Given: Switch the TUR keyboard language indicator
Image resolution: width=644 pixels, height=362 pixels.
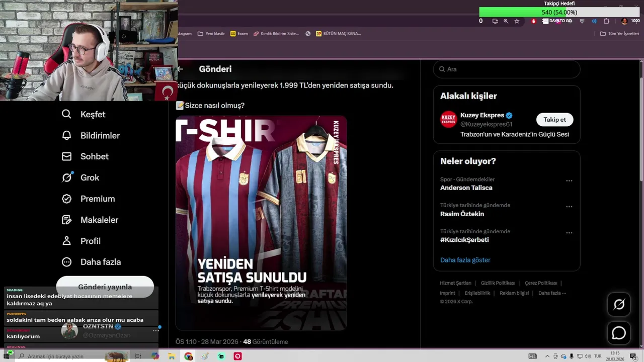Looking at the screenshot, I should click(598, 356).
